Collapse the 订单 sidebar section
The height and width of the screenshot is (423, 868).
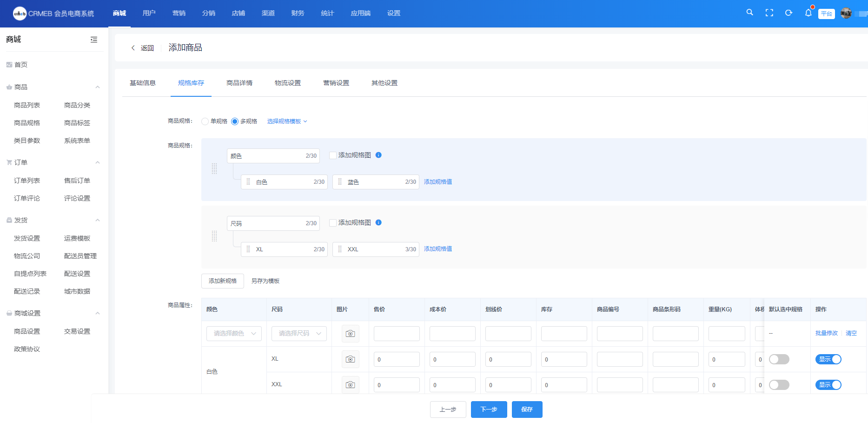coord(98,162)
